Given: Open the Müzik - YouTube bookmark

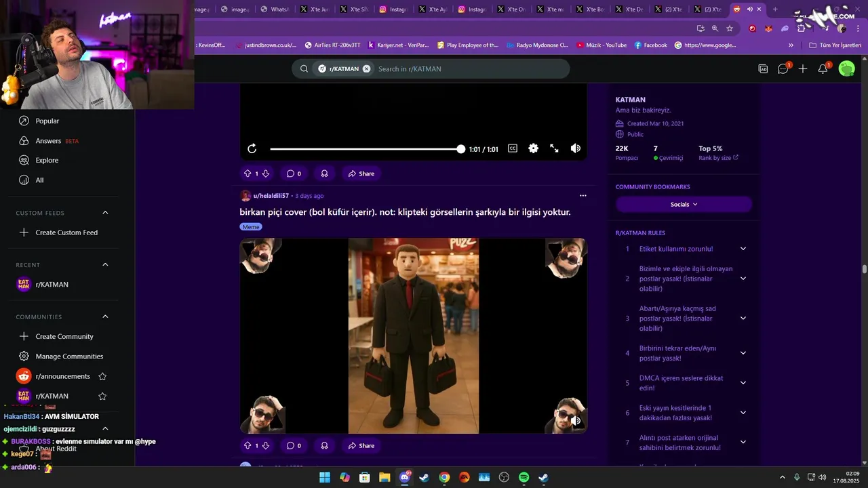Looking at the screenshot, I should click(x=601, y=45).
